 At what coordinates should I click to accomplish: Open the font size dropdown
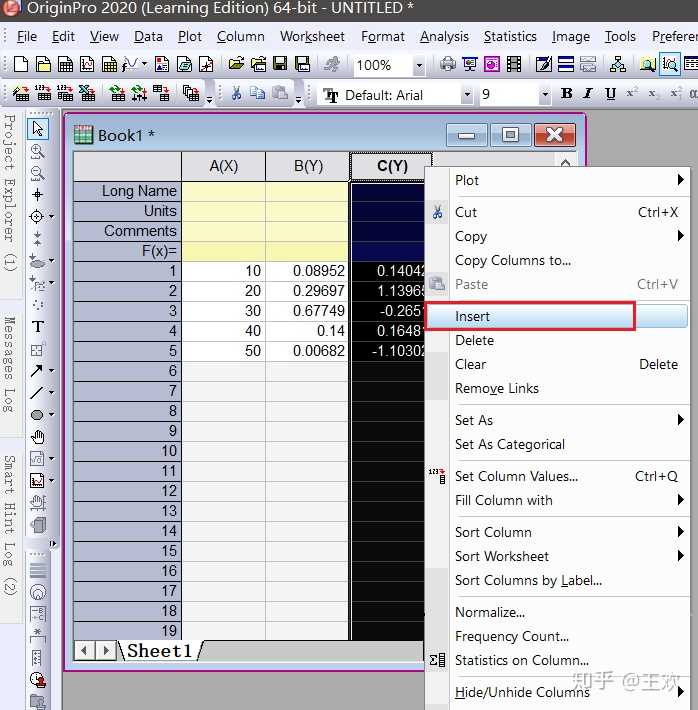545,95
